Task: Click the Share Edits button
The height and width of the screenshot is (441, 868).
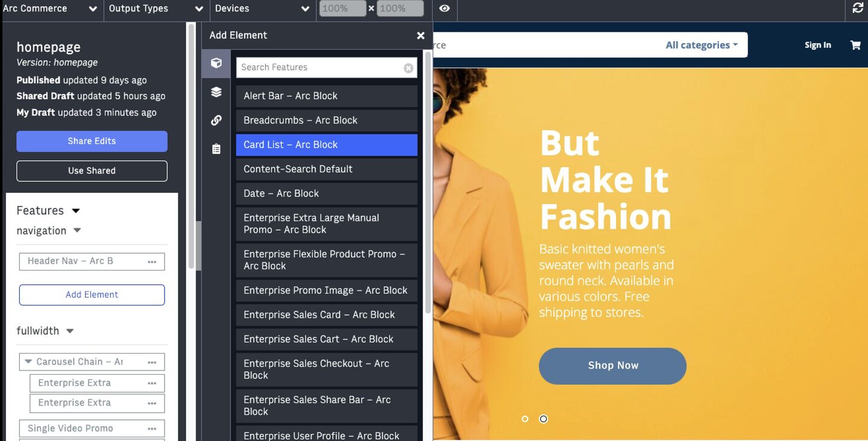Action: click(92, 141)
